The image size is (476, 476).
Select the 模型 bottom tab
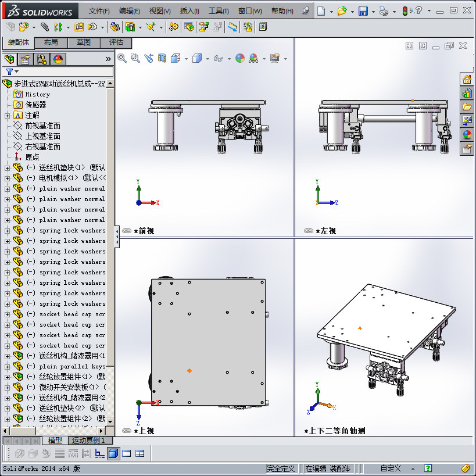click(x=55, y=440)
